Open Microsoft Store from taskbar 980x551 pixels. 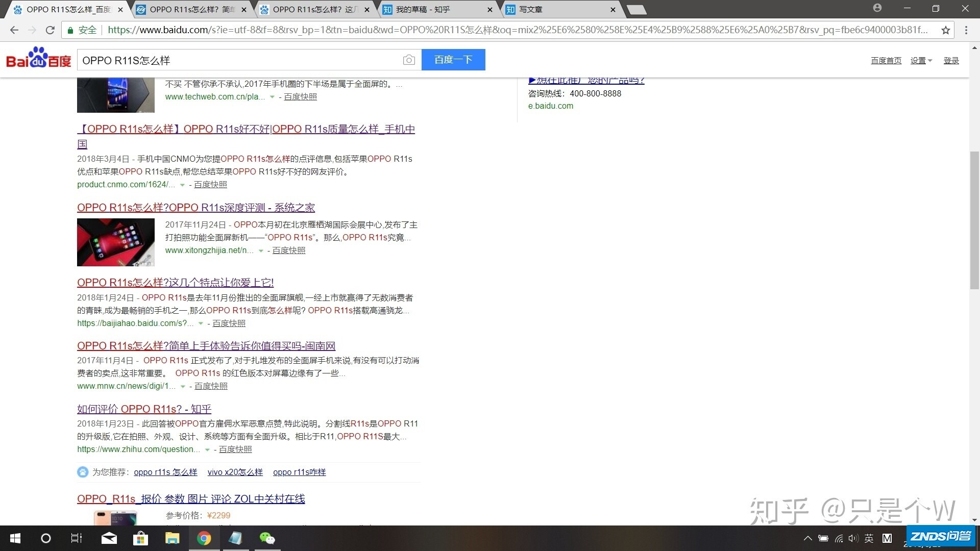pyautogui.click(x=140, y=538)
